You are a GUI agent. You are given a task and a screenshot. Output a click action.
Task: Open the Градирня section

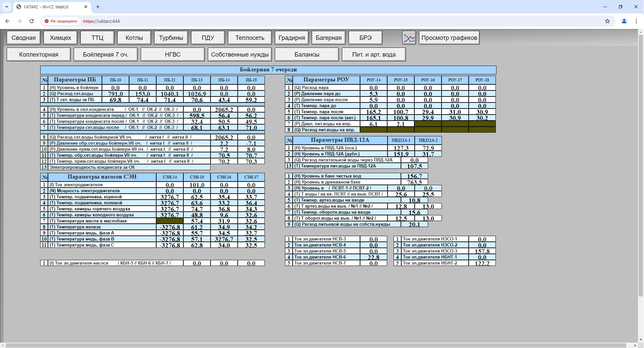click(x=292, y=38)
